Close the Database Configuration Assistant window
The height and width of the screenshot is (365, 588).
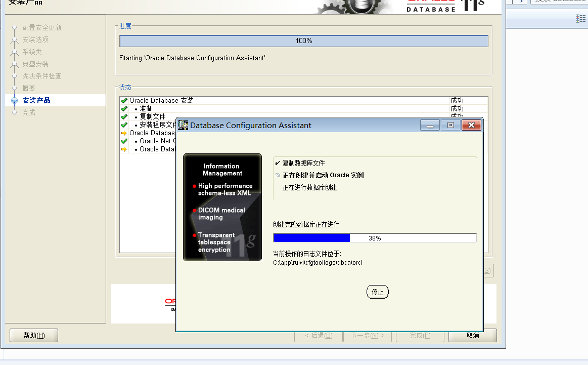pos(471,126)
